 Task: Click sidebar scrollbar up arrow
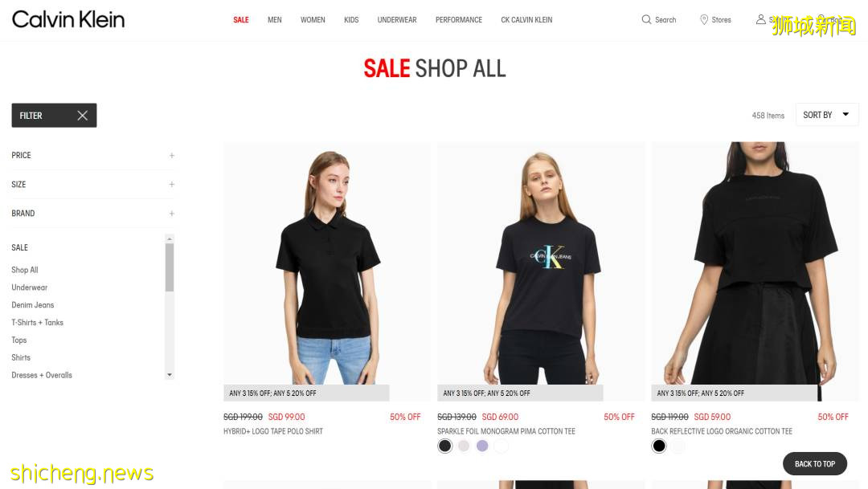170,238
